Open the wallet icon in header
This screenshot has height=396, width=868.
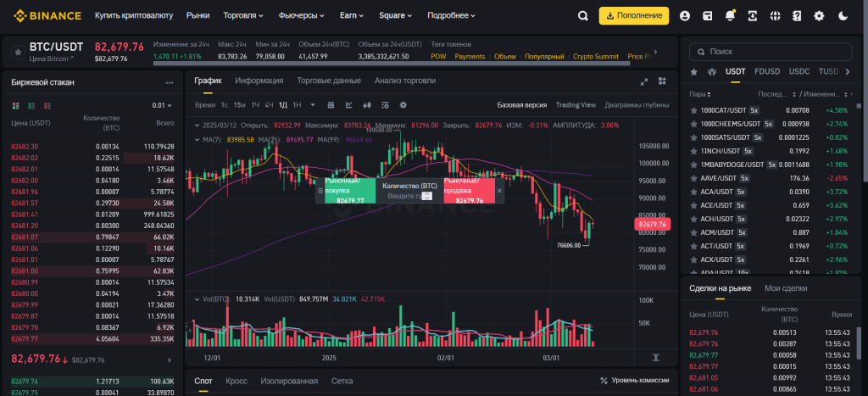tap(708, 16)
